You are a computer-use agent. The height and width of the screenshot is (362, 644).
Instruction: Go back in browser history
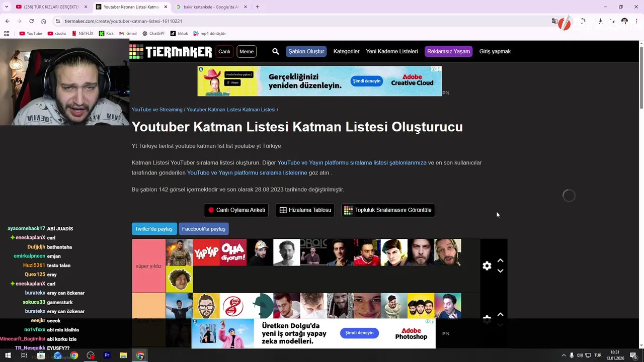point(7,21)
